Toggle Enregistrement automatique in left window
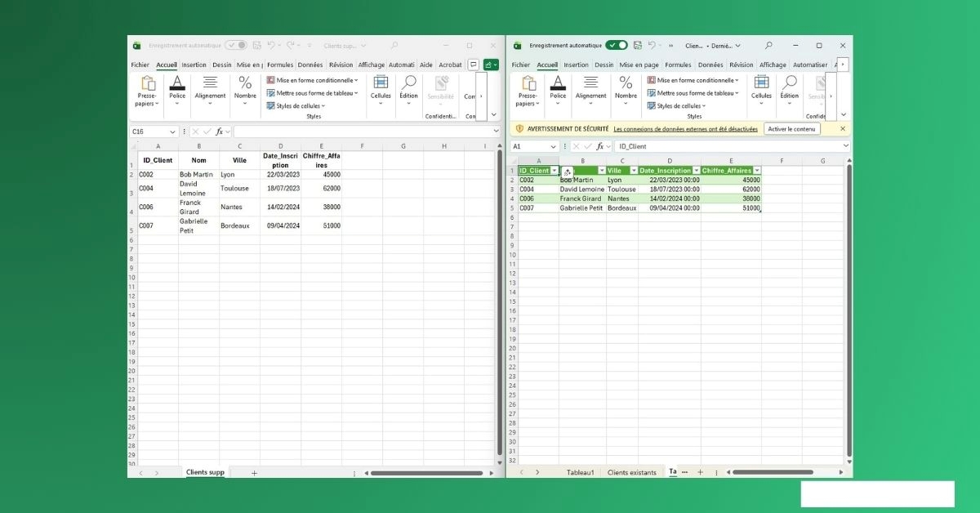The width and height of the screenshot is (980, 513). pyautogui.click(x=235, y=46)
